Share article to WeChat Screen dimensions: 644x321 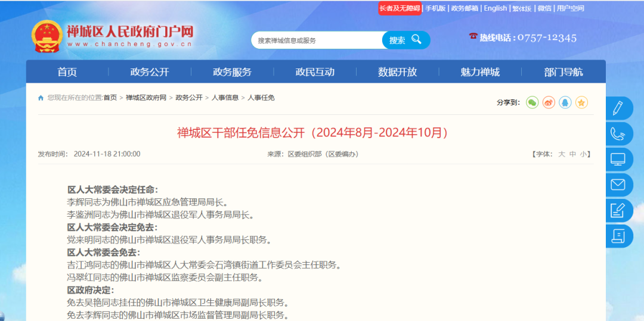tap(532, 102)
